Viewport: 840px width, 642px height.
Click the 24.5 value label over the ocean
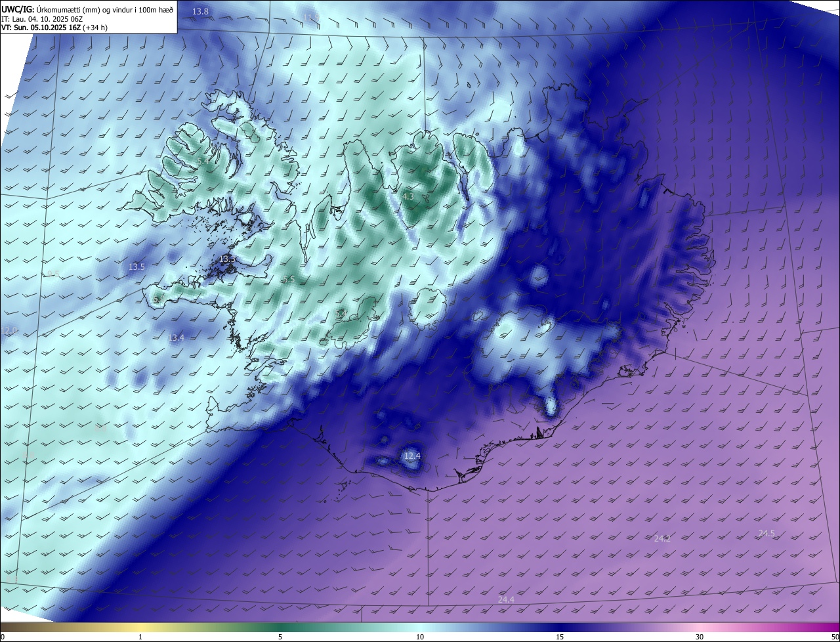[x=766, y=534]
